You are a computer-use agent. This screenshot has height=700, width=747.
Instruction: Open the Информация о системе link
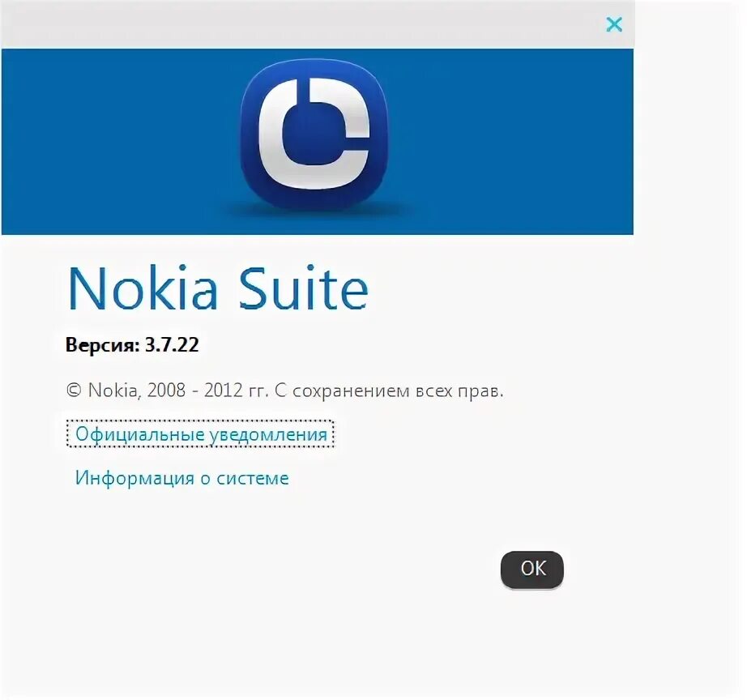[182, 477]
